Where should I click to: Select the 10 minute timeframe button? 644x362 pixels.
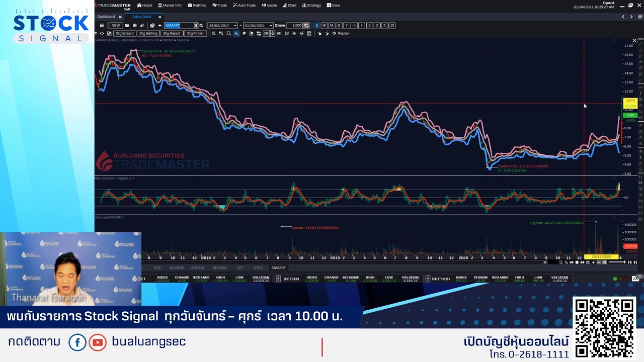pos(392,25)
